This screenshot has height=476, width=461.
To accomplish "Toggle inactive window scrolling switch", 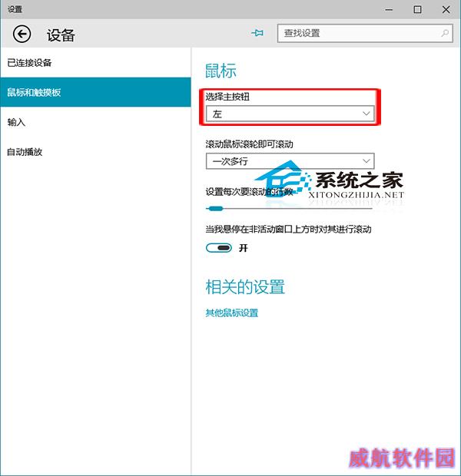I will [x=219, y=248].
